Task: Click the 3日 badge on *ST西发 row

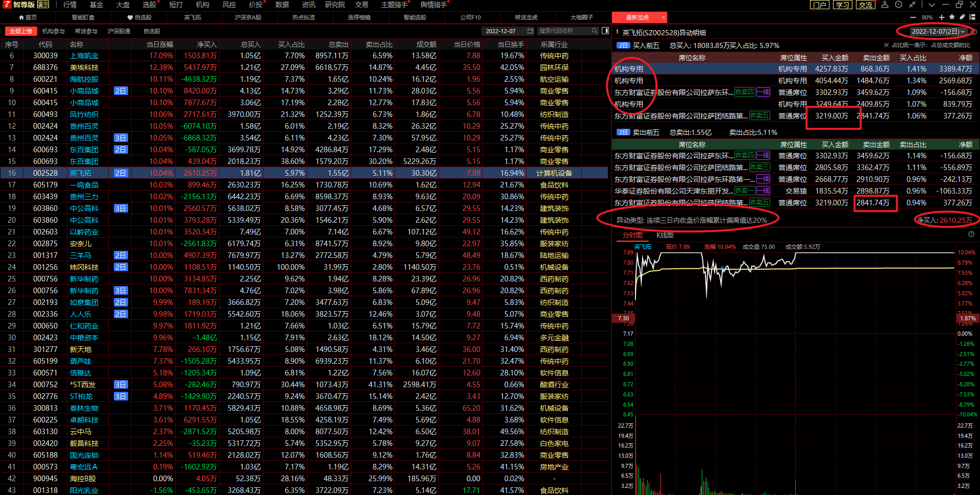Action: tap(120, 385)
